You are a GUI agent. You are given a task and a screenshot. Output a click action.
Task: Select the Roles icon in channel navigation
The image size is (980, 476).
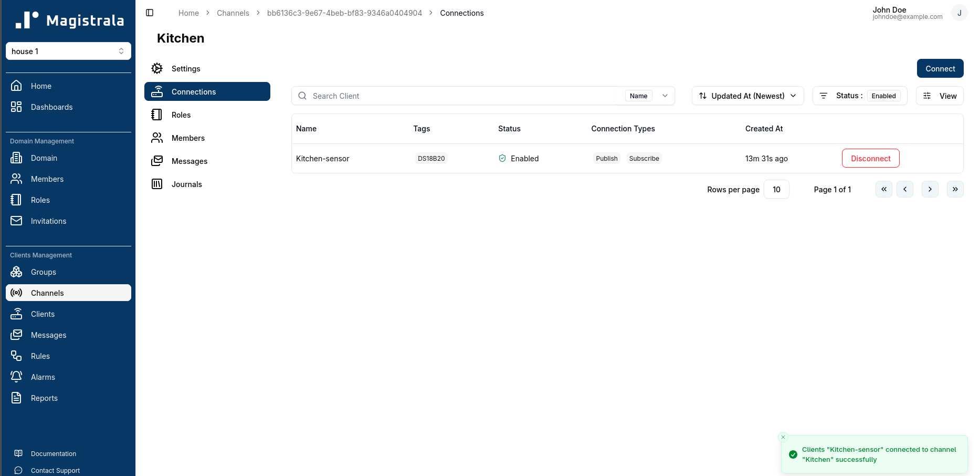[157, 115]
